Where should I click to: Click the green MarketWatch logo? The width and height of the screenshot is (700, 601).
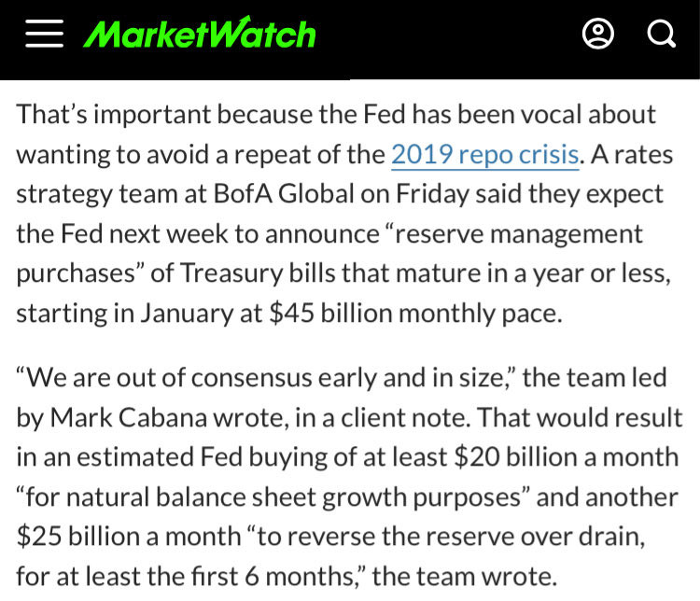pos(200,33)
